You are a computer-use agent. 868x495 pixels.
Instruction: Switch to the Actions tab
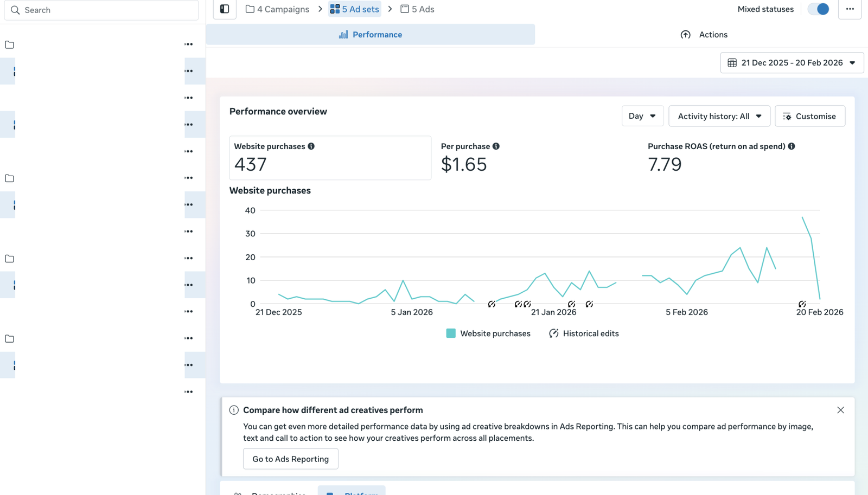pos(704,35)
